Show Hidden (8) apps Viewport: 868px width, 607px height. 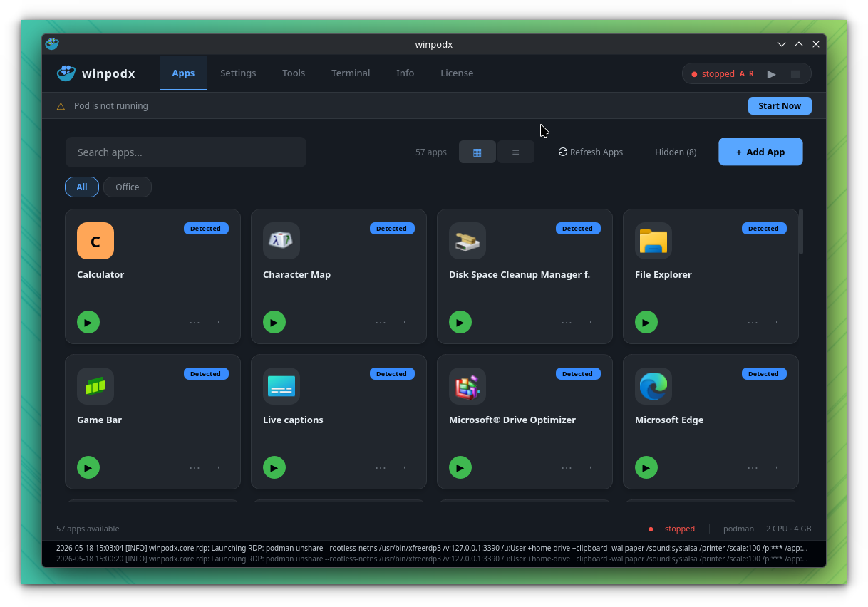point(676,152)
